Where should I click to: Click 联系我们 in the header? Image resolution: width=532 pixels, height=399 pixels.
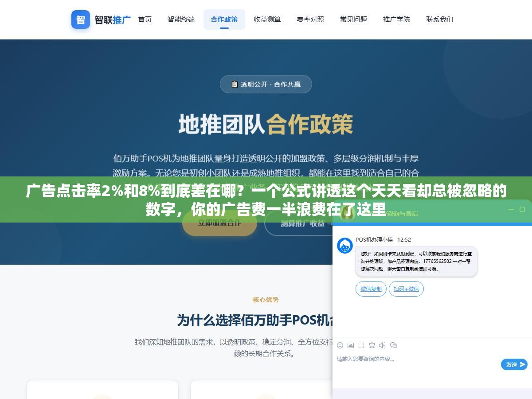click(x=440, y=20)
